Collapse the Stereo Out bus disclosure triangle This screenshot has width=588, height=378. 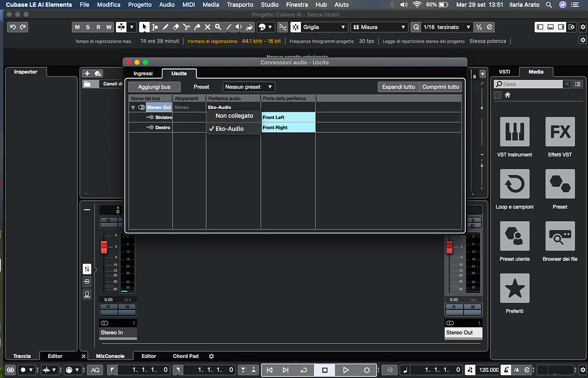click(x=133, y=107)
